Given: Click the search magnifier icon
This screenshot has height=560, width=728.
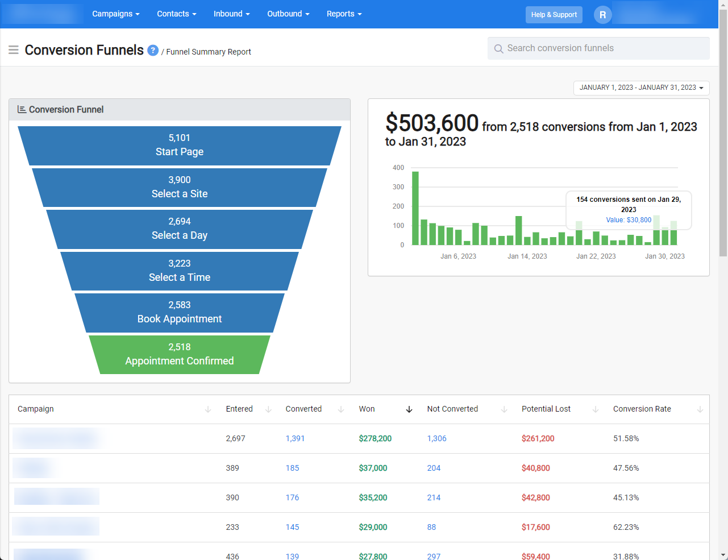Looking at the screenshot, I should click(498, 49).
